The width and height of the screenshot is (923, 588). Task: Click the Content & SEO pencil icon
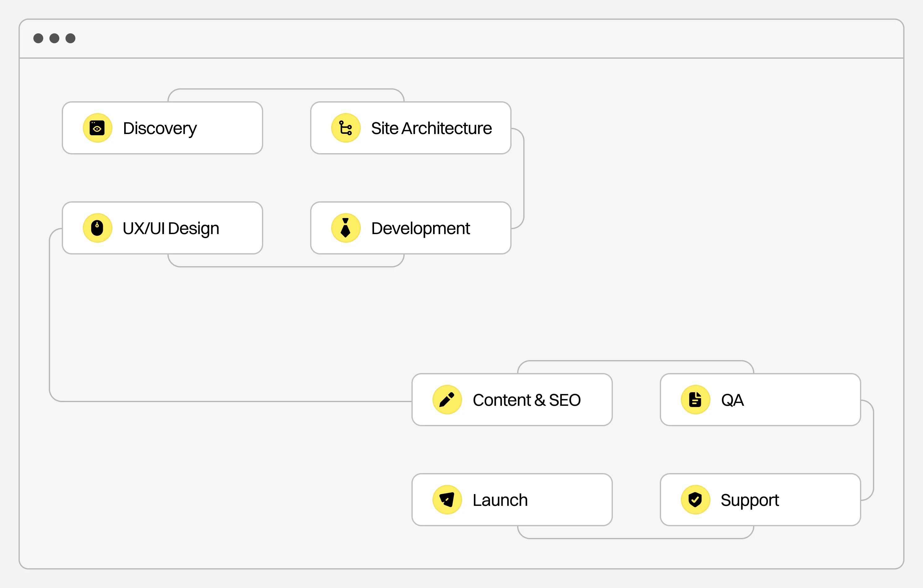(x=447, y=400)
